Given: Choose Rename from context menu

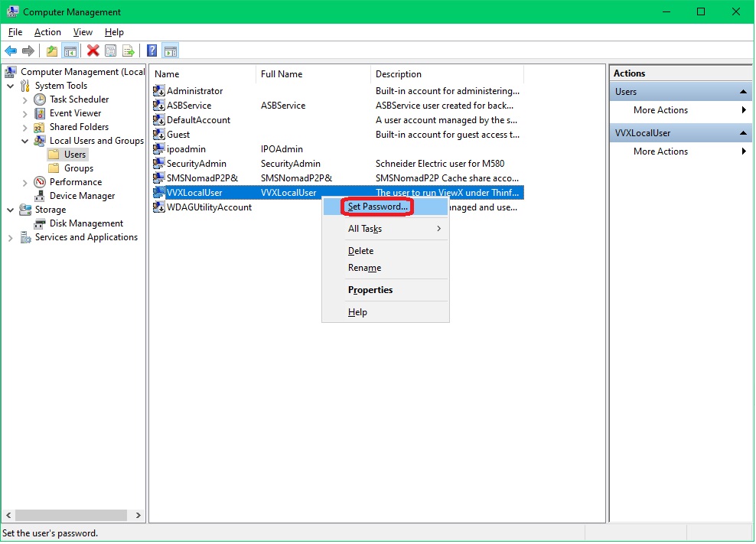Looking at the screenshot, I should (385, 268).
